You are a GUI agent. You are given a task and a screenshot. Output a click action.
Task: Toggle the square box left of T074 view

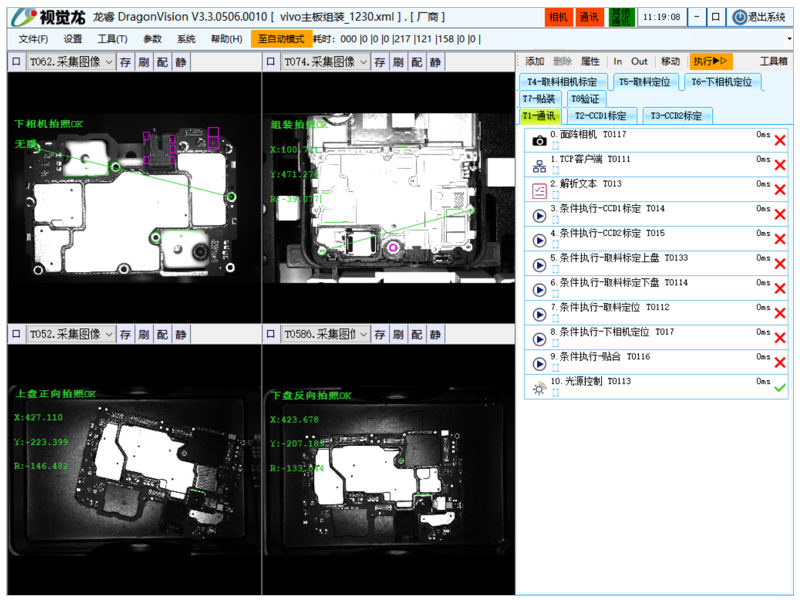click(271, 62)
